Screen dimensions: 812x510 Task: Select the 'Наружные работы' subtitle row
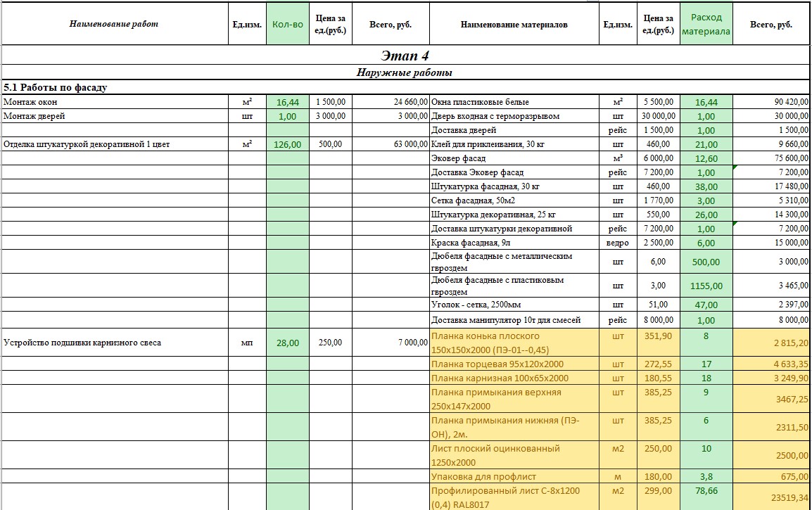click(405, 72)
